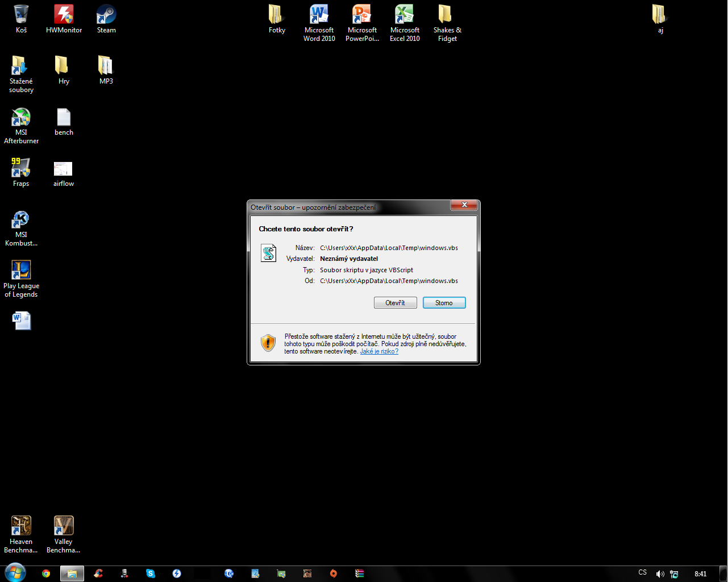Select the Steam desktop shortcut
The image size is (728, 582).
tap(106, 19)
